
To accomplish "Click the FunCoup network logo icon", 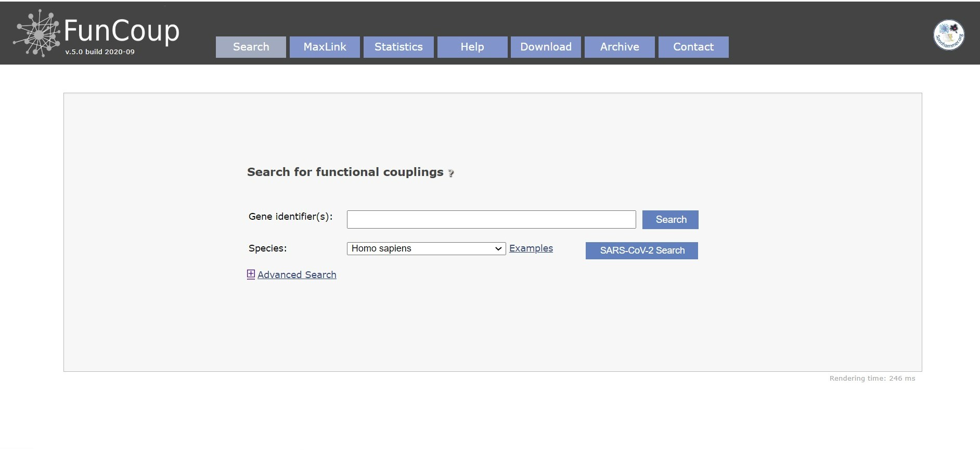I will click(37, 33).
